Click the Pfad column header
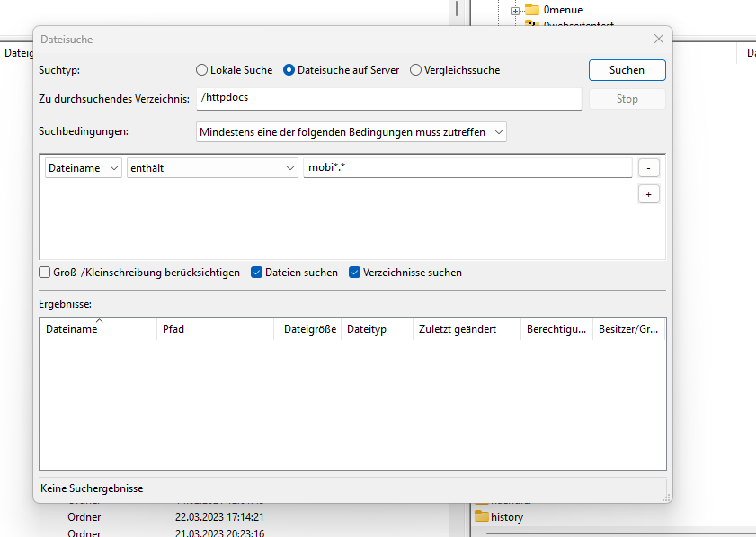 coord(173,330)
